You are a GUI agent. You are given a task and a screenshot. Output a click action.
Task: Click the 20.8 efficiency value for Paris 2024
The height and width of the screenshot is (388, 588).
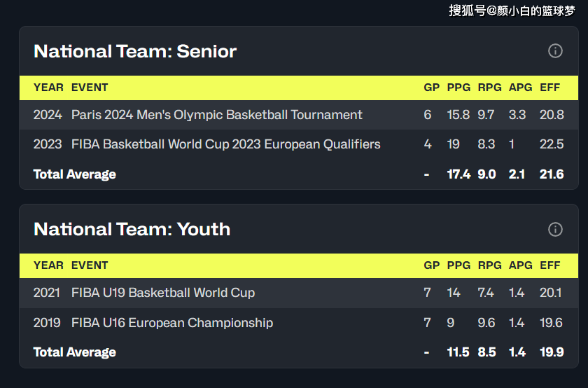(x=552, y=115)
